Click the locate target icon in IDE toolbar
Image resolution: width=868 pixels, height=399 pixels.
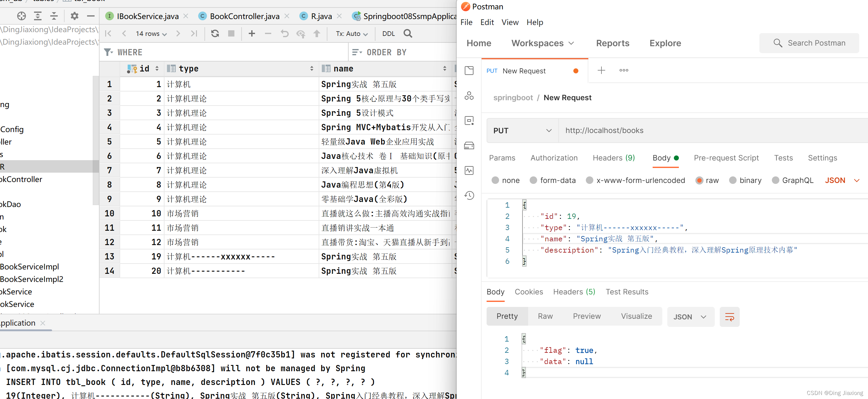click(22, 16)
